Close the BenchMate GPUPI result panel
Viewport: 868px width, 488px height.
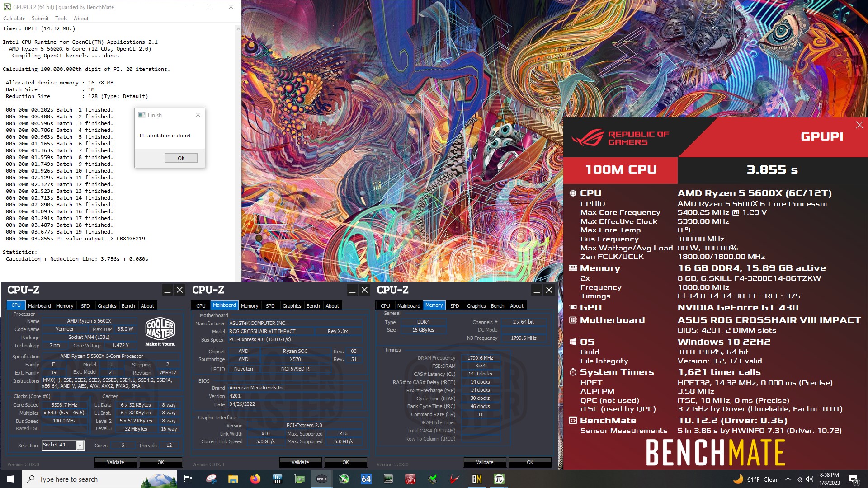coord(859,125)
